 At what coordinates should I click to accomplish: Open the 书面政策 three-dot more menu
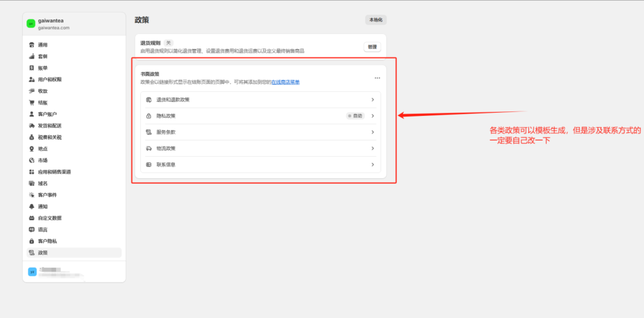[x=377, y=78]
